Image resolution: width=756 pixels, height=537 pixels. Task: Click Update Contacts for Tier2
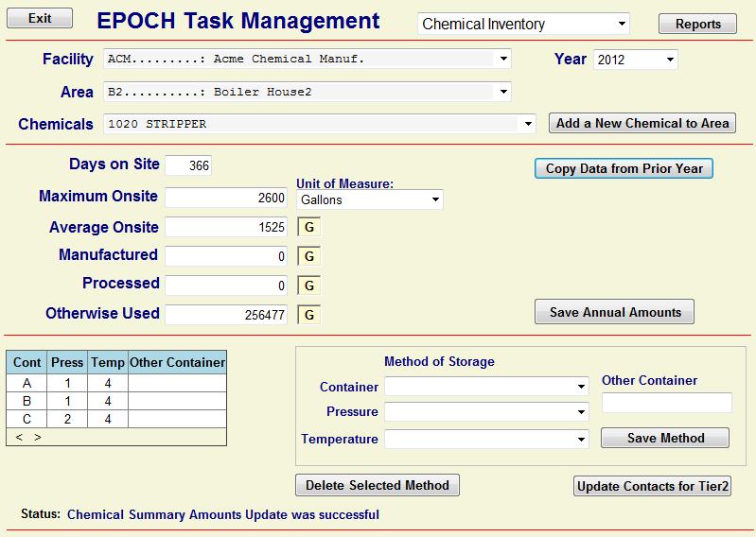(652, 486)
